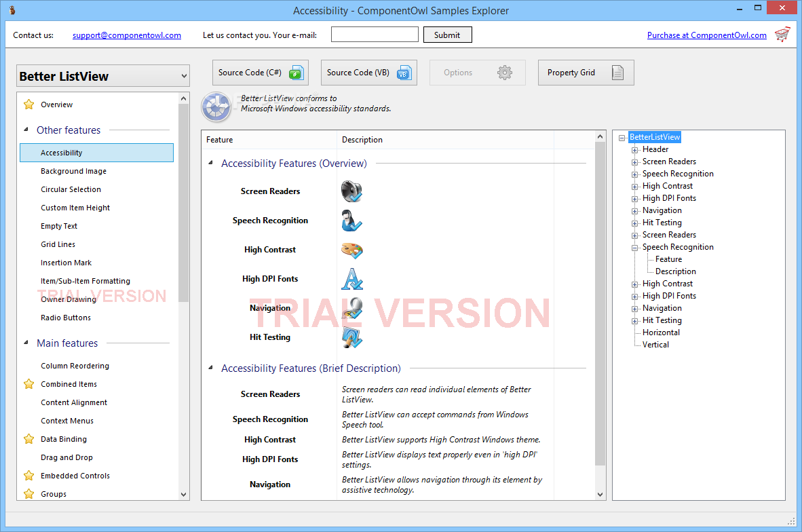Select the Circular Selection sample
Image resolution: width=802 pixels, height=532 pixels.
point(71,189)
